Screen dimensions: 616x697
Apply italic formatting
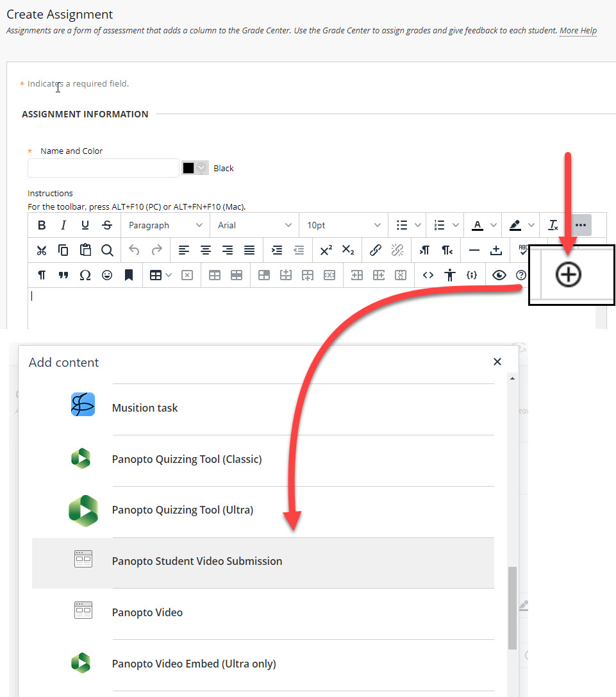point(63,225)
